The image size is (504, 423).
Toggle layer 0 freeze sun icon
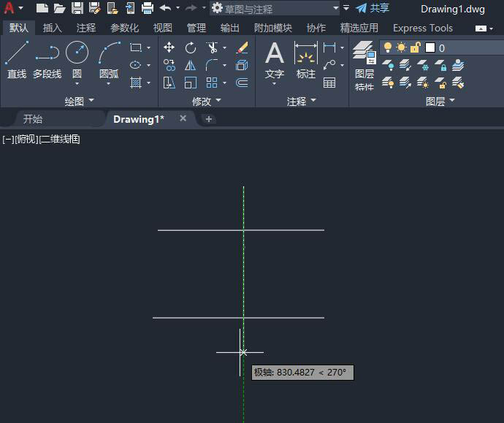click(401, 47)
